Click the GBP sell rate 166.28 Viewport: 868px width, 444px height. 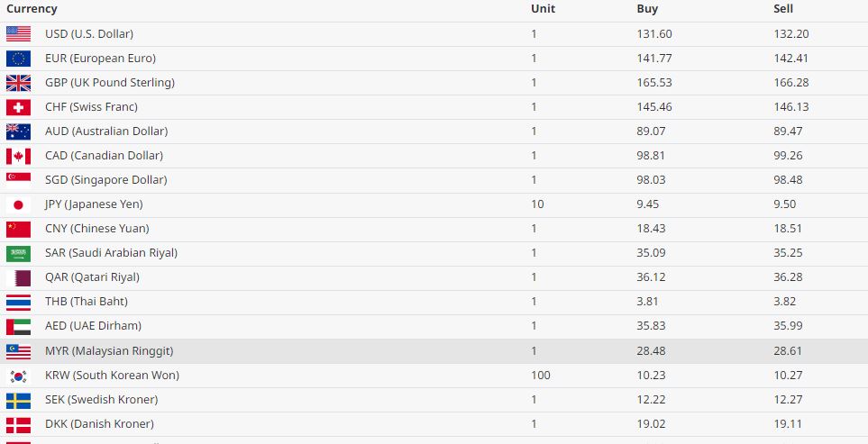pos(790,83)
